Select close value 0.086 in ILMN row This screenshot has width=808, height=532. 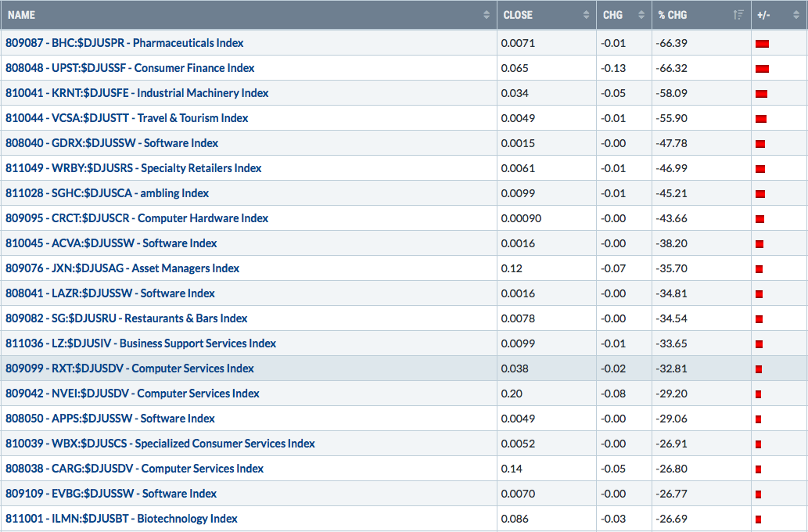[515, 519]
